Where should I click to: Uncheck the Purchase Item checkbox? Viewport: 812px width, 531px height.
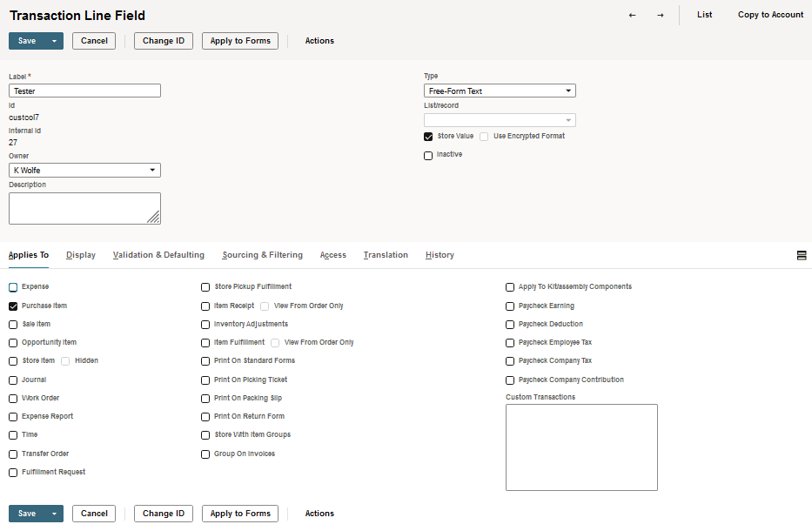pos(13,306)
